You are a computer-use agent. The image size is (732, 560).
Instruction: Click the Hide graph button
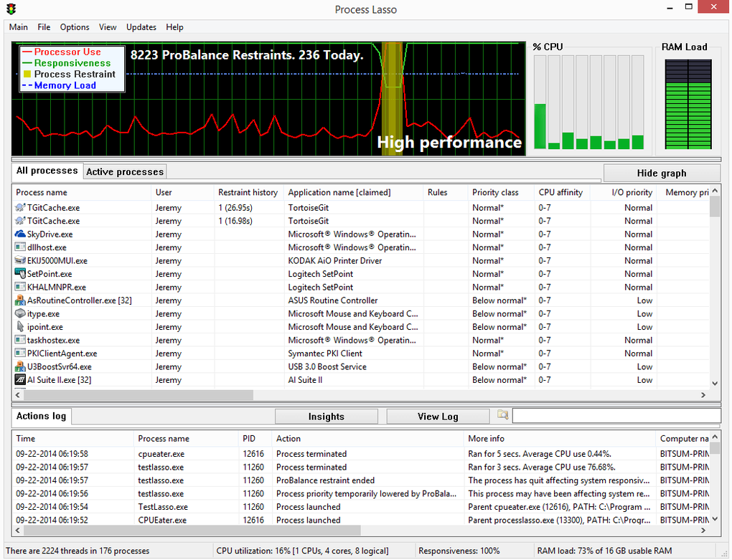661,173
